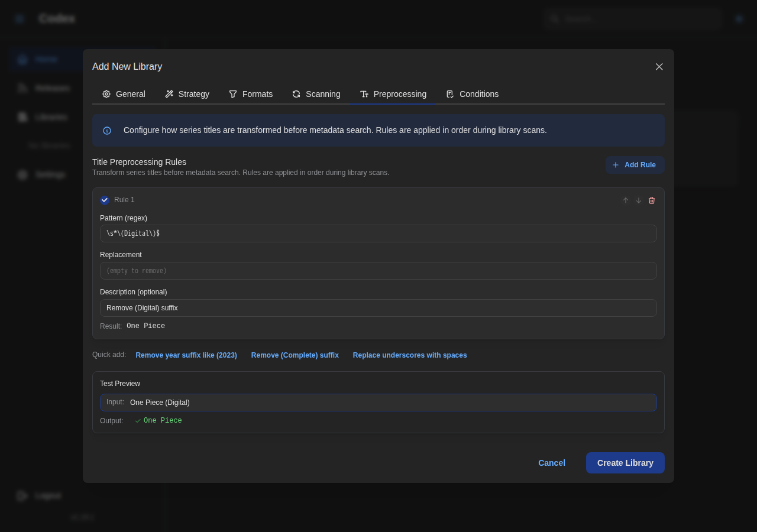Image resolution: width=757 pixels, height=532 pixels.
Task: Click the Description input field
Action: 378,308
